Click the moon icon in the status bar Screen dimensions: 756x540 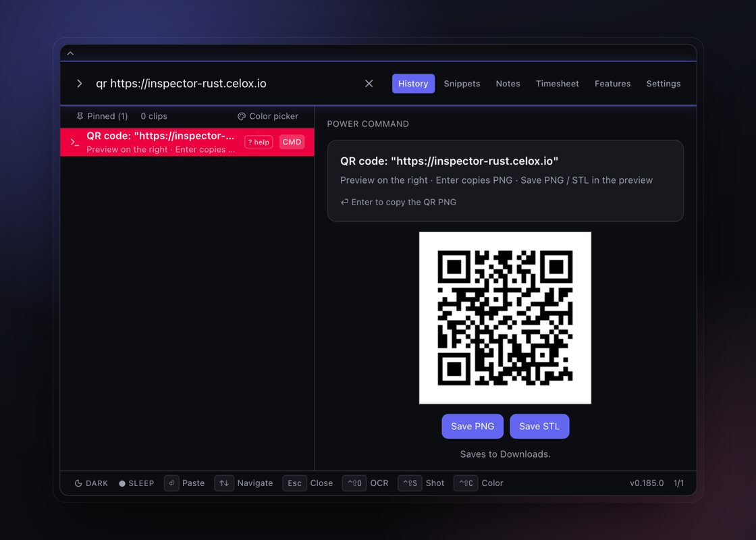[x=78, y=483]
